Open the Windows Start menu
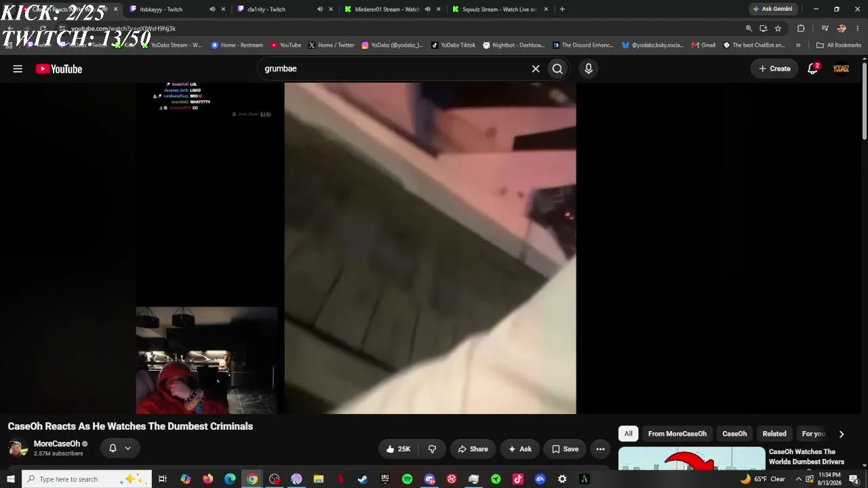 [x=10, y=479]
